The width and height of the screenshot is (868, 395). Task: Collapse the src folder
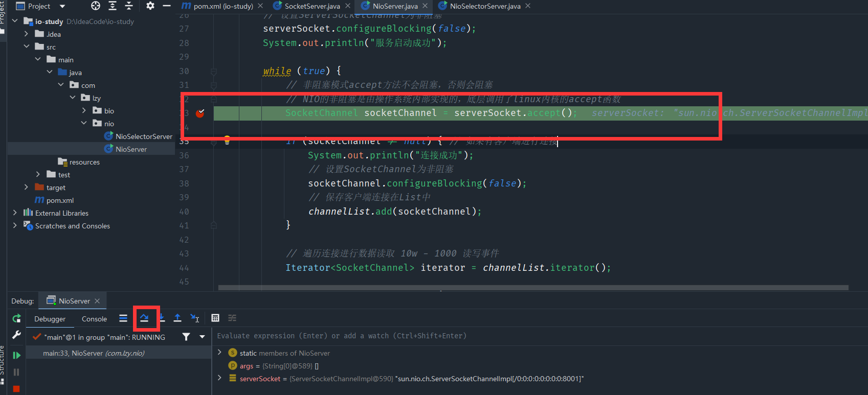[26, 47]
